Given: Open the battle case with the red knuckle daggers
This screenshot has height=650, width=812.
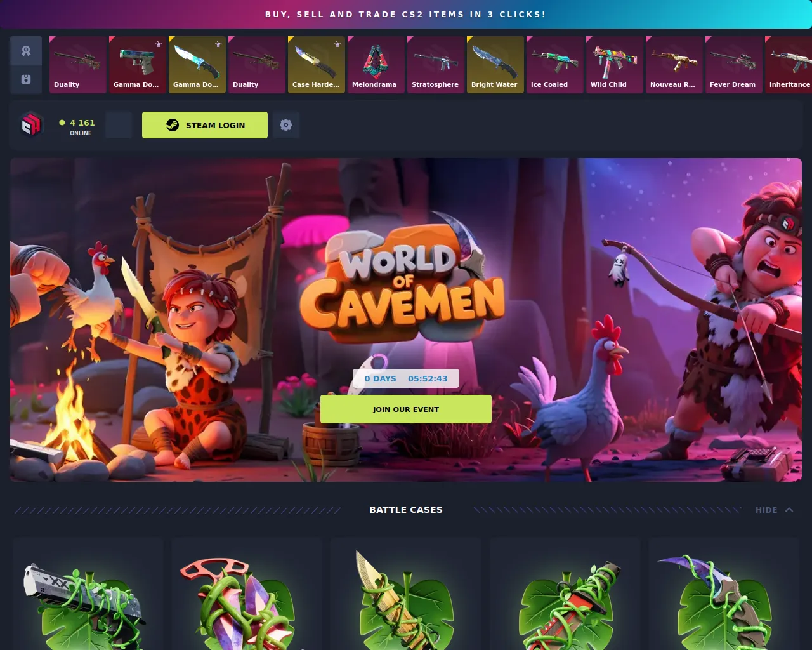Looking at the screenshot, I should tap(247, 594).
